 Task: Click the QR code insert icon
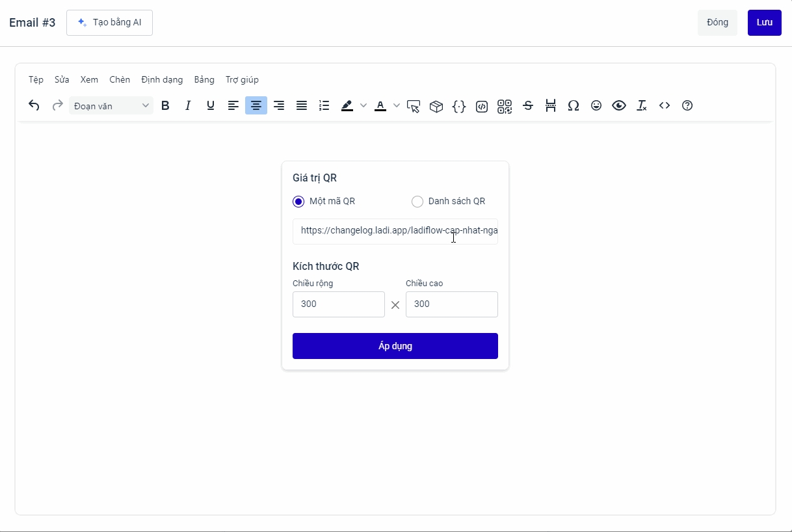(x=505, y=106)
